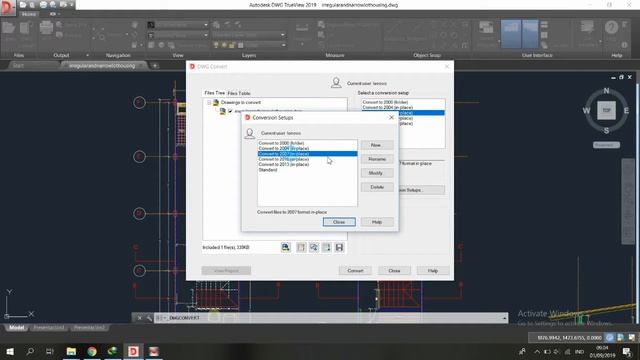
Task: Switch to Files Tree tab
Action: tap(215, 93)
